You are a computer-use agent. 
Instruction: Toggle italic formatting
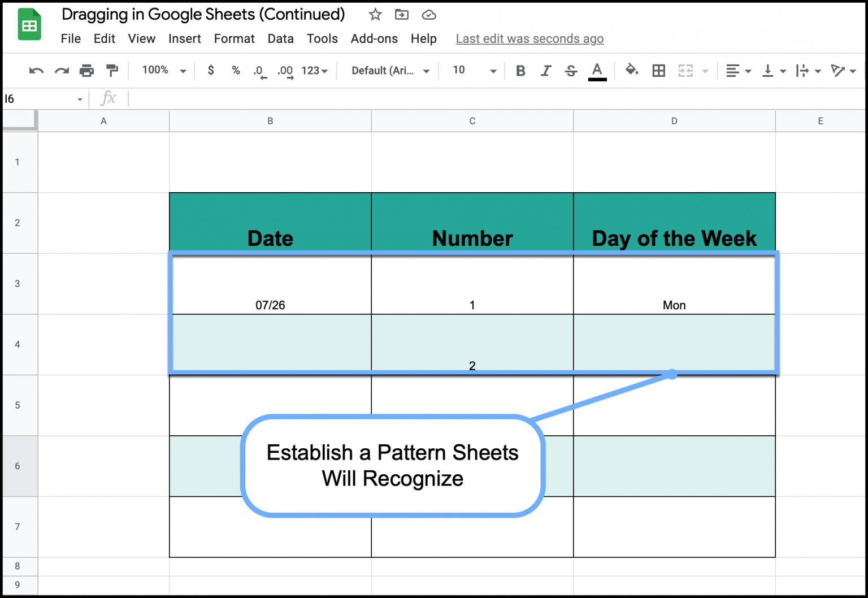coord(545,70)
